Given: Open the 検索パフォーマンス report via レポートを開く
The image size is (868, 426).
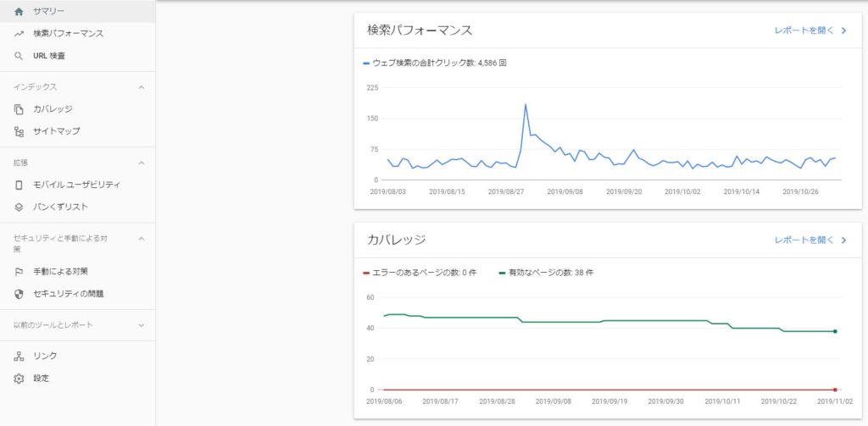Looking at the screenshot, I should tap(810, 30).
